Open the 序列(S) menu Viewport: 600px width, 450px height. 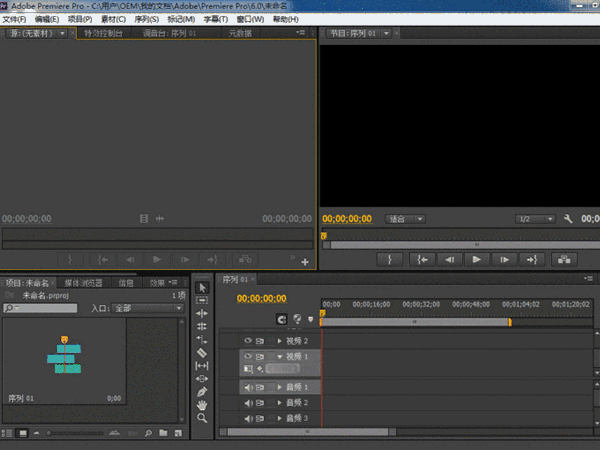[147, 19]
